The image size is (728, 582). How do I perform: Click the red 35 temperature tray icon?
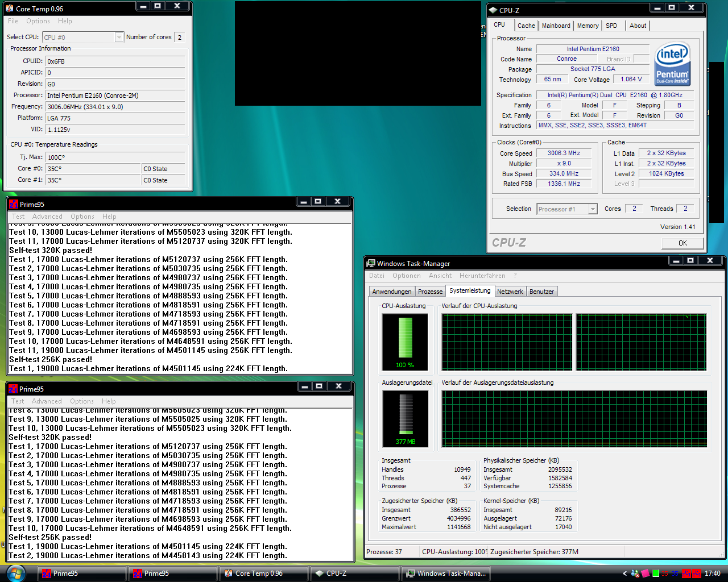tap(665, 573)
